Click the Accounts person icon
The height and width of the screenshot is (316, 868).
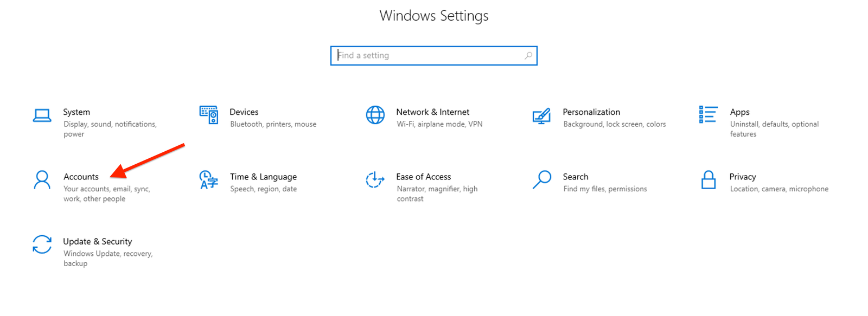click(x=42, y=179)
